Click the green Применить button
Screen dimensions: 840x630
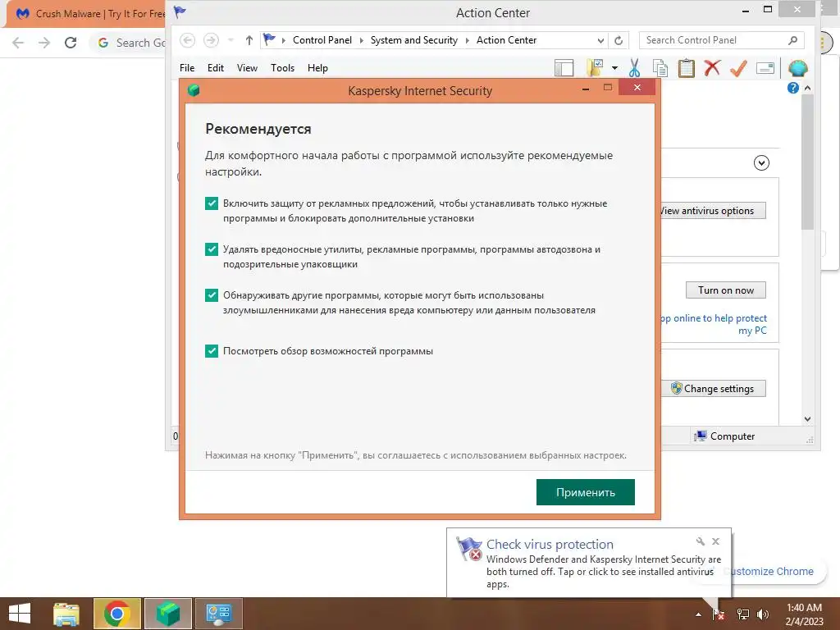coord(585,492)
